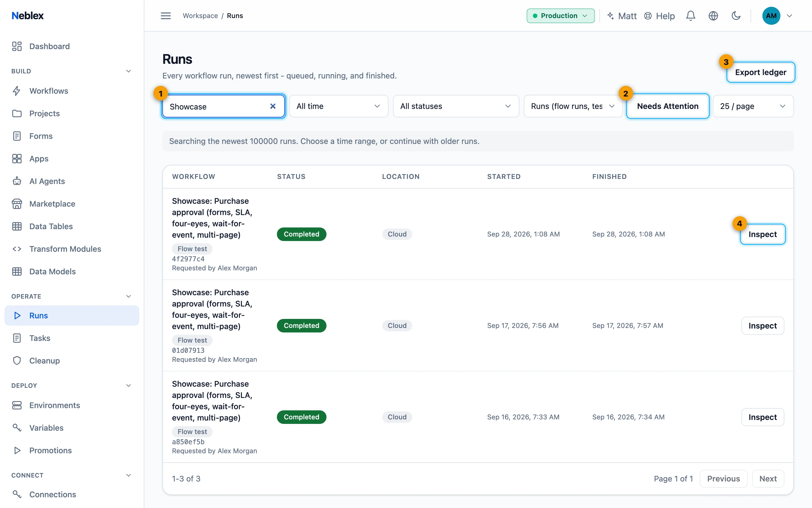Click the Export ledger button
This screenshot has height=508, width=812.
tap(760, 72)
